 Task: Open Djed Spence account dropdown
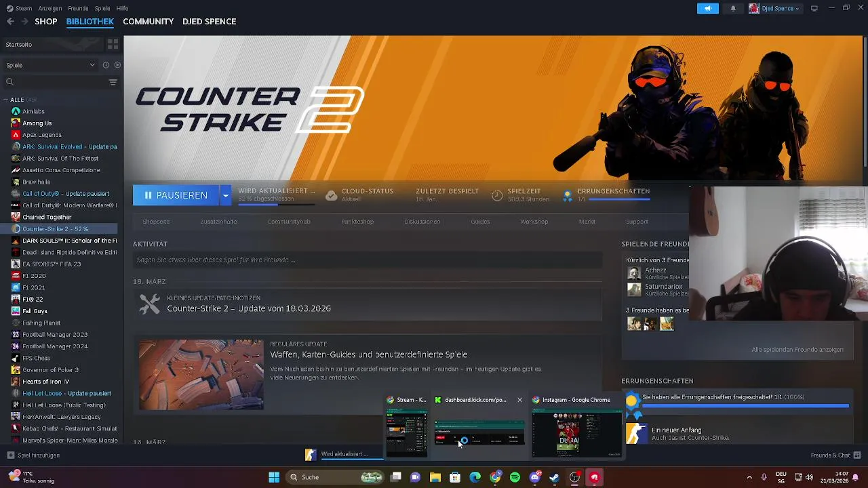tap(774, 8)
